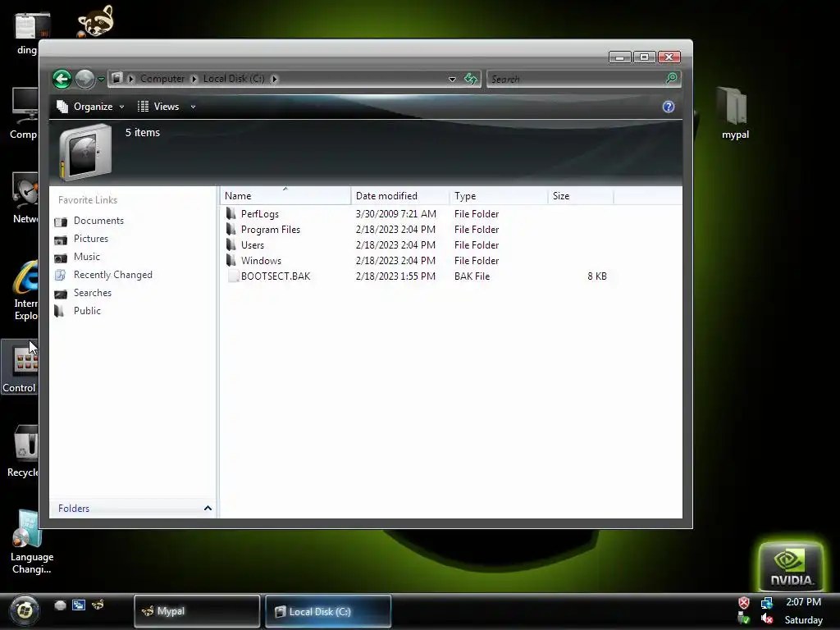Click the network tray icon
The height and width of the screenshot is (630, 840).
[767, 603]
